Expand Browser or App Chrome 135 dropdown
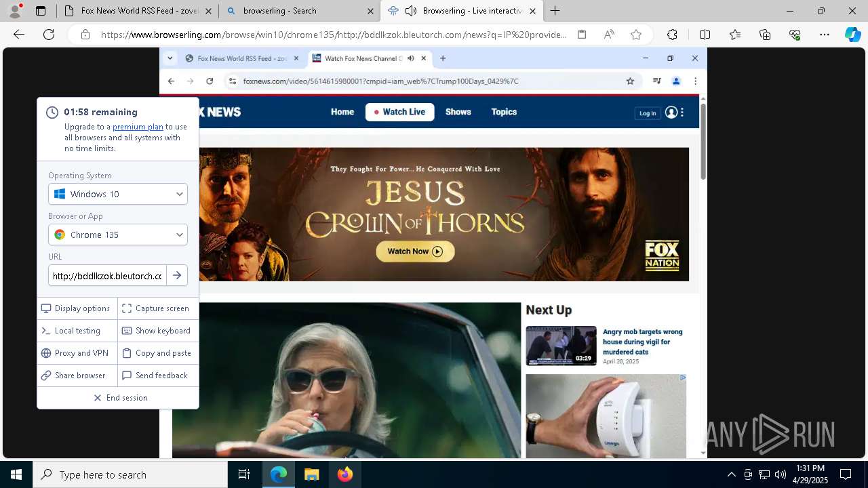Screen dimensions: 868x488 [x=118, y=235]
